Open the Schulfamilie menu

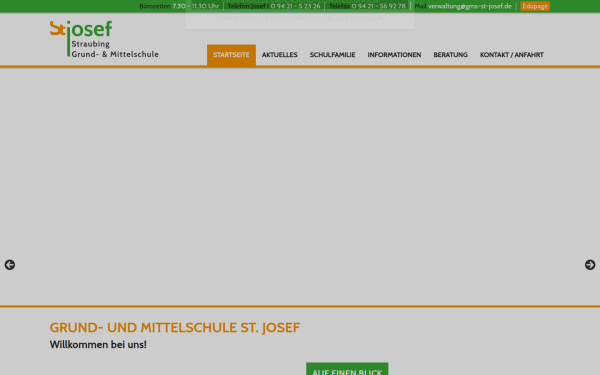point(332,55)
